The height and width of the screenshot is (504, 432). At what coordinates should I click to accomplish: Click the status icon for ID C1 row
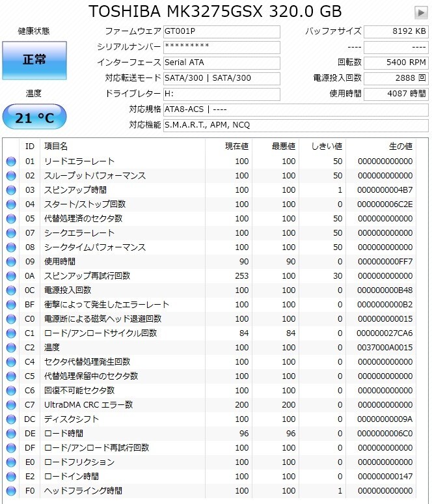coord(11,333)
